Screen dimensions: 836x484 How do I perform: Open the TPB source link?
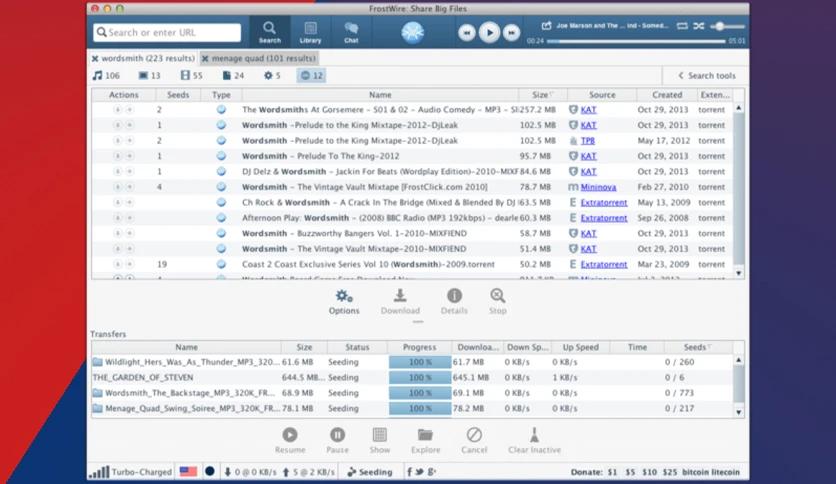[588, 141]
